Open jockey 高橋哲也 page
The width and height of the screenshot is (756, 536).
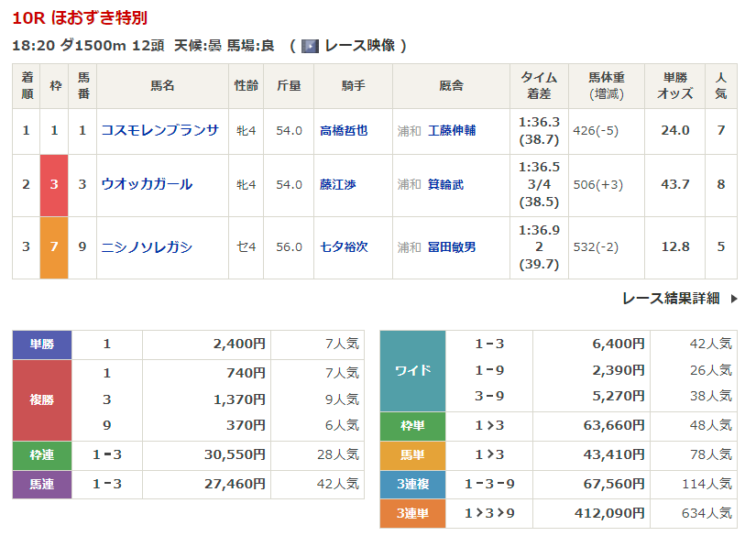click(x=344, y=131)
